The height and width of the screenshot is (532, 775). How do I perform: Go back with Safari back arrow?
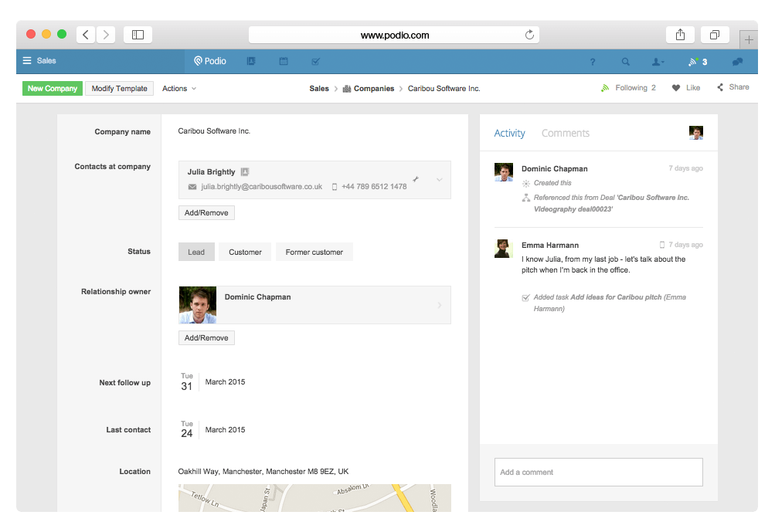point(86,35)
